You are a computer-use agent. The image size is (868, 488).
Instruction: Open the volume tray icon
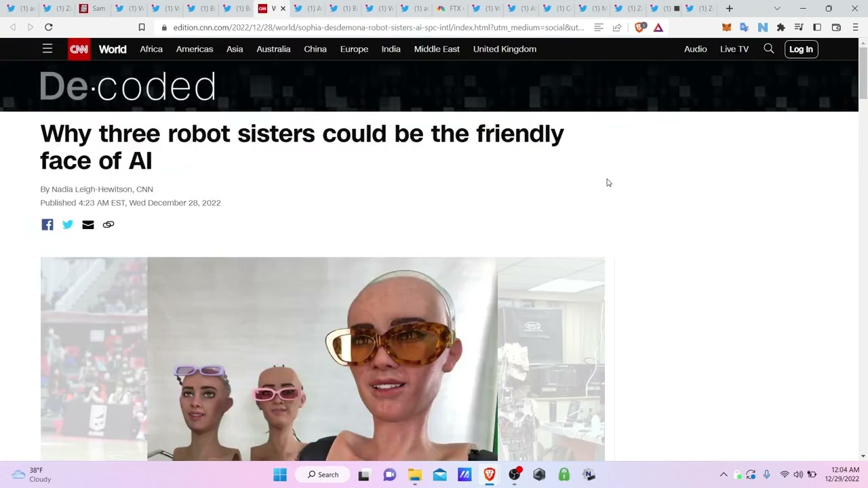coord(798,474)
